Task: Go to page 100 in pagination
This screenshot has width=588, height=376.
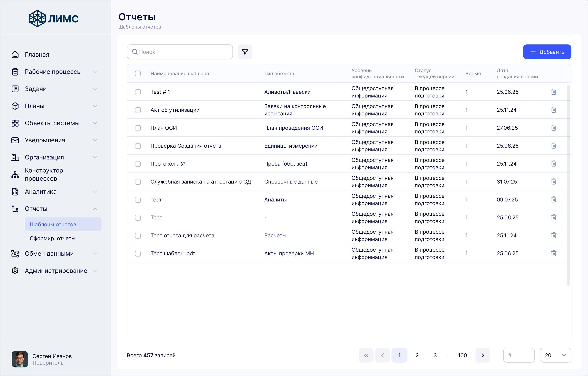Action: point(462,355)
